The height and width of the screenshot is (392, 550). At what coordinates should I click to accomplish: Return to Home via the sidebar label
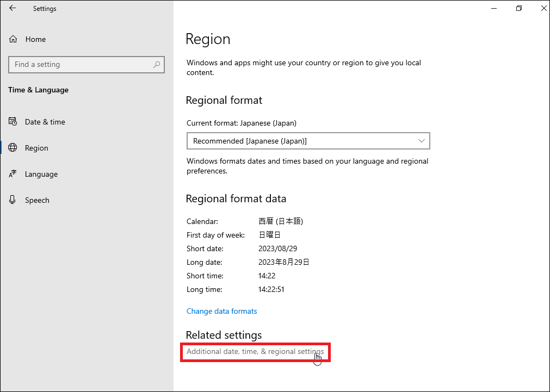coord(35,39)
